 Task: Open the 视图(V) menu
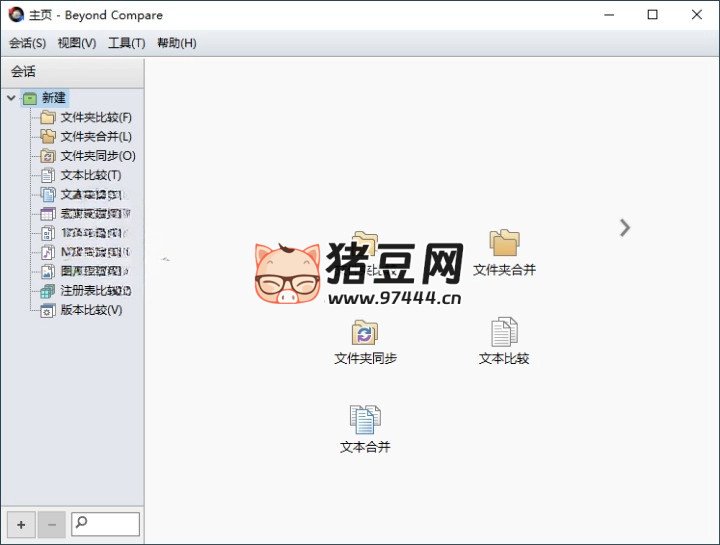click(x=77, y=43)
